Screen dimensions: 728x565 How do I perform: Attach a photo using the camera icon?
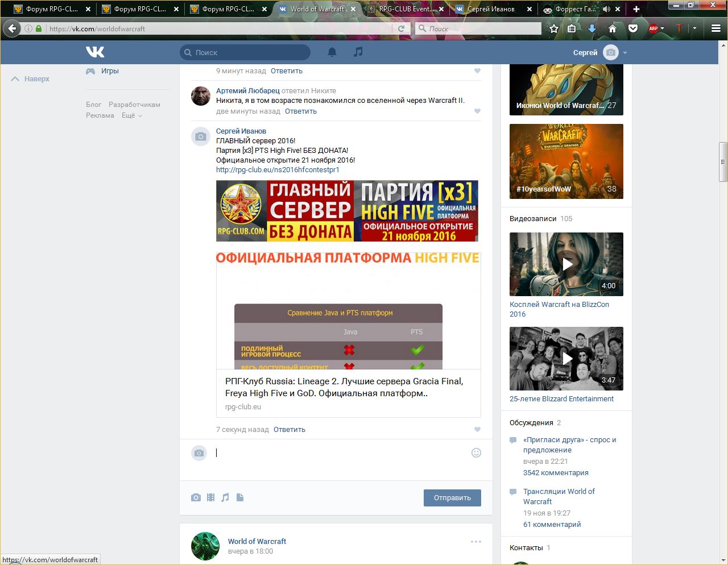196,497
